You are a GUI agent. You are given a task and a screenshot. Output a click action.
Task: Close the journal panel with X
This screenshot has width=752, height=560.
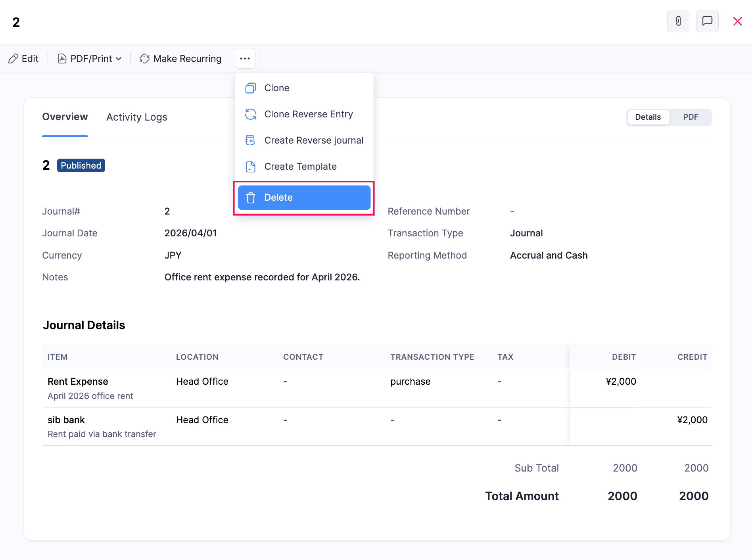(x=737, y=21)
